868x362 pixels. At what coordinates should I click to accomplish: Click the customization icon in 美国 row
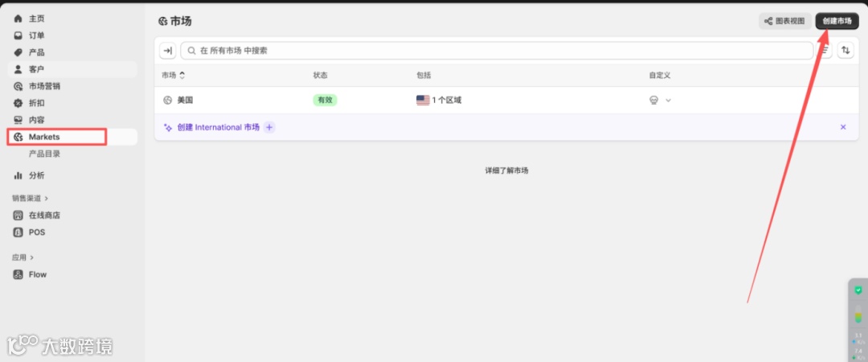(x=653, y=101)
